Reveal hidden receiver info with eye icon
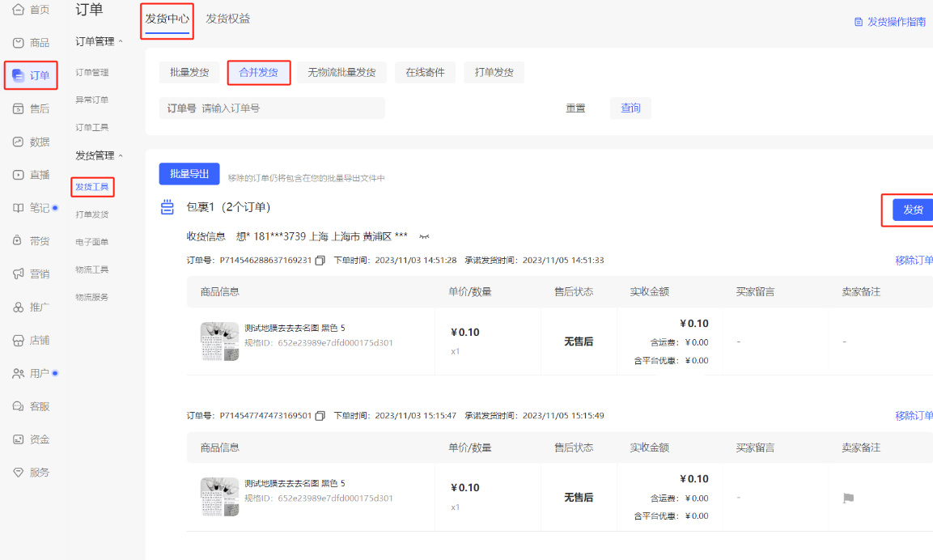This screenshot has height=560, width=933. coord(424,237)
